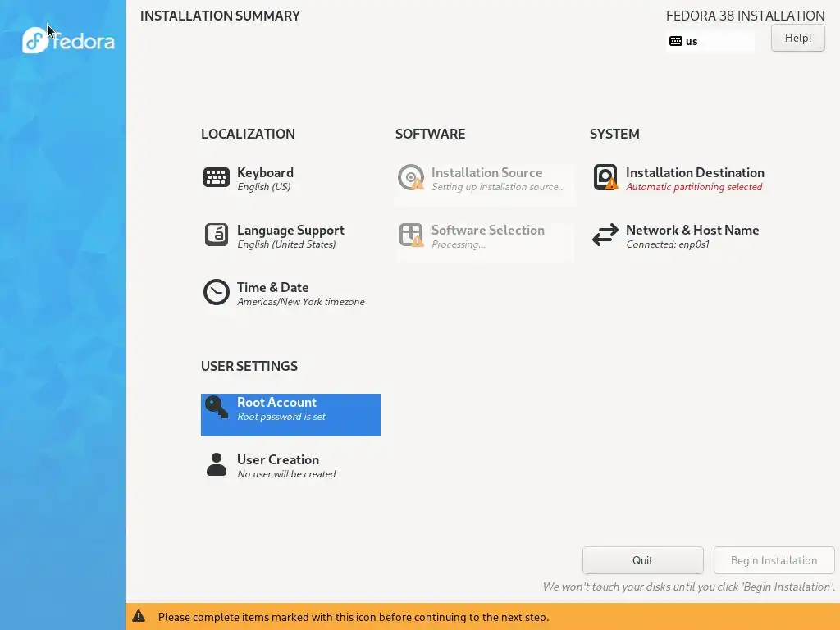The width and height of the screenshot is (840, 630).
Task: Click the SYSTEM section heading
Action: point(614,134)
